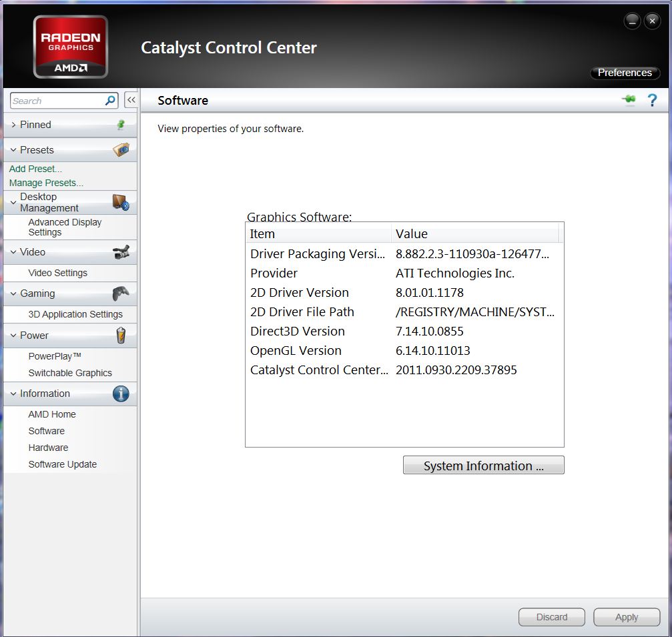
Task: Select the 2D Driver File Path row
Action: click(404, 312)
